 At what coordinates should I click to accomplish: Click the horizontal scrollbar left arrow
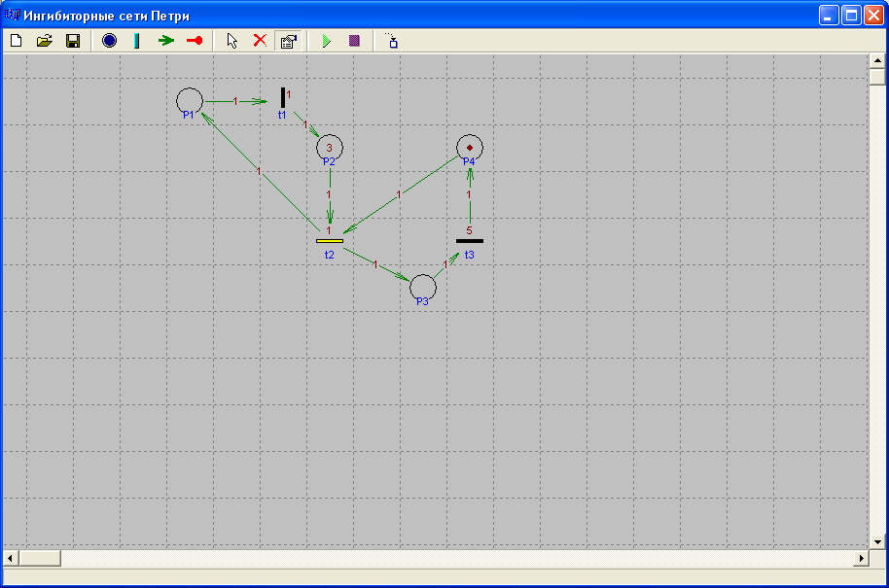[10, 558]
